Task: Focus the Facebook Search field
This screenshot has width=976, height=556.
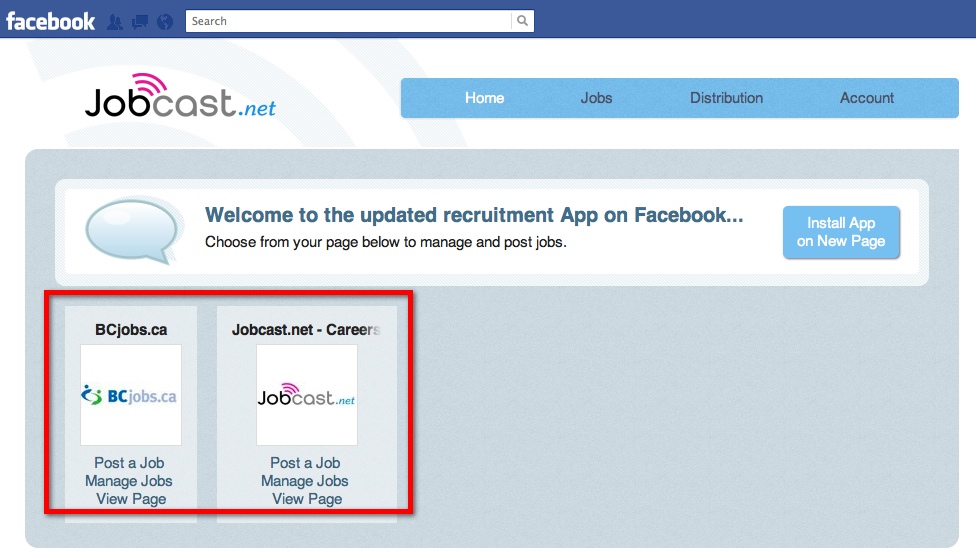Action: pyautogui.click(x=349, y=21)
